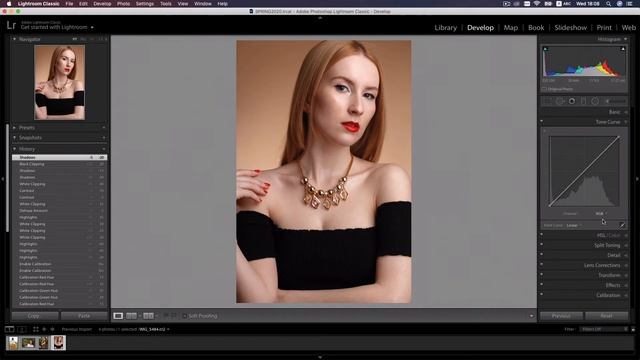This screenshot has width=640, height=360.
Task: Open toolbar content dropdown arrow
Action: pyautogui.click(x=531, y=316)
